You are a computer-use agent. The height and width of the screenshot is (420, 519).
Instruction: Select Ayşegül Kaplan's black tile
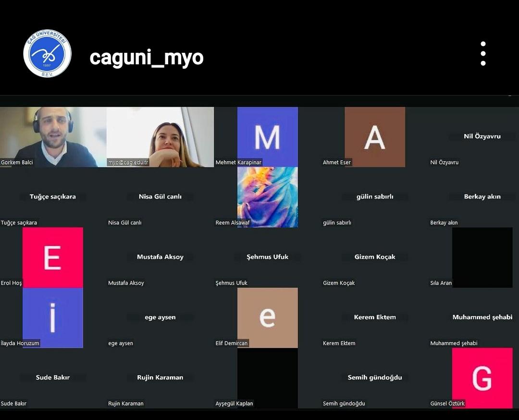pos(268,378)
